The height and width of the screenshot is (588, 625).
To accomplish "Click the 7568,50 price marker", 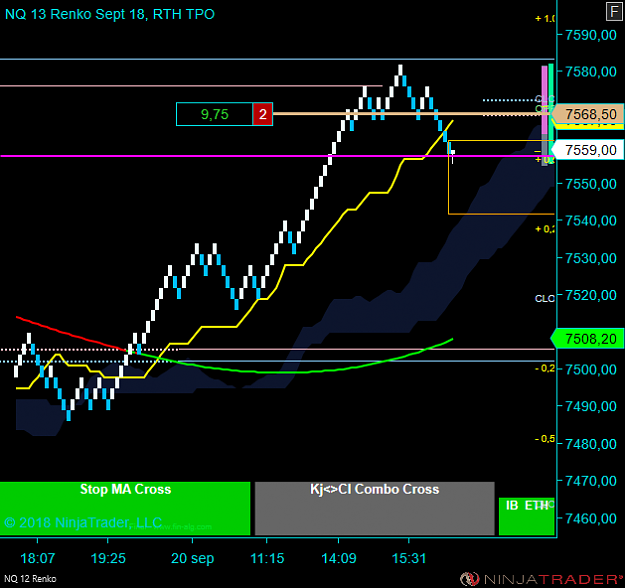I will (588, 114).
